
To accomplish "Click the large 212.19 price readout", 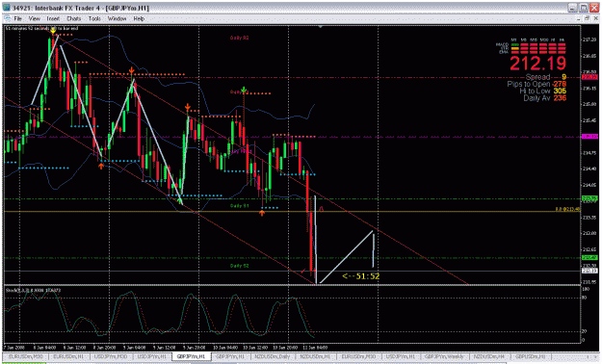I will click(537, 64).
